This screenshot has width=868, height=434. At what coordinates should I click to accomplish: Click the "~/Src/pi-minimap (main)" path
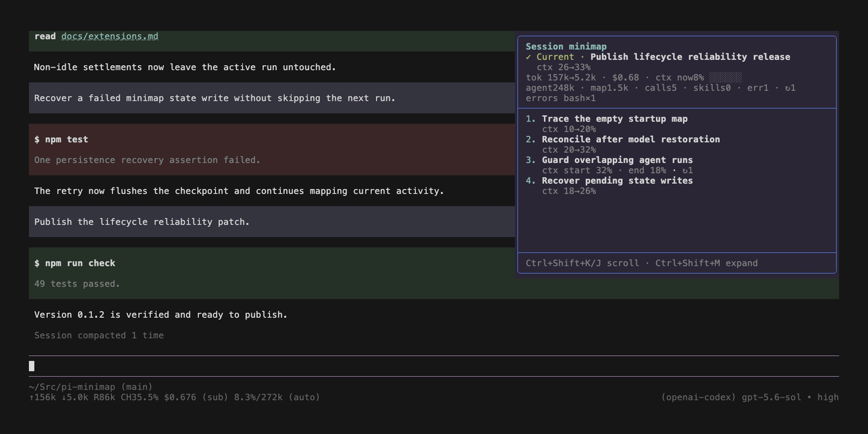tap(91, 387)
